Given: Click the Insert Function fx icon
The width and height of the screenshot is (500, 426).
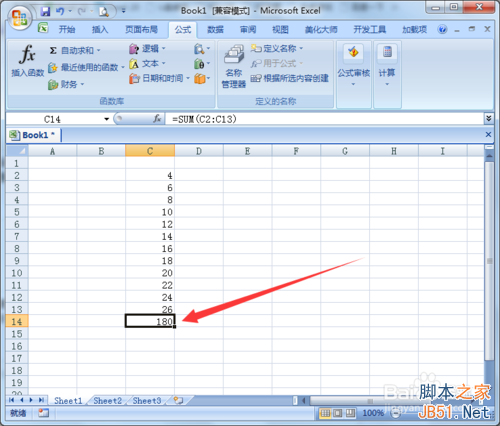Looking at the screenshot, I should tap(28, 54).
